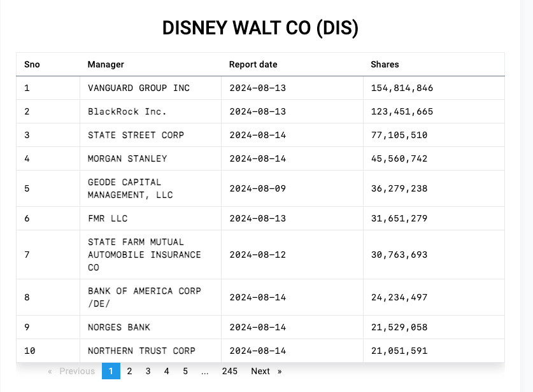Click MORGAN STANLEY in the table

[127, 158]
